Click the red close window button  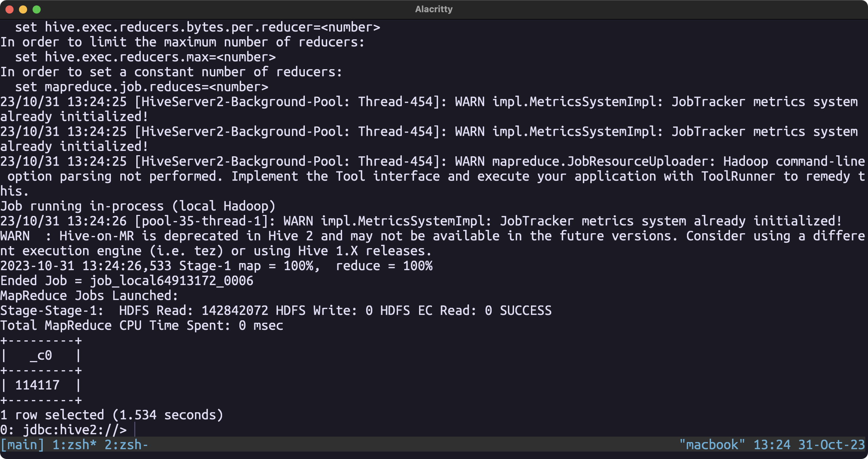coord(9,9)
